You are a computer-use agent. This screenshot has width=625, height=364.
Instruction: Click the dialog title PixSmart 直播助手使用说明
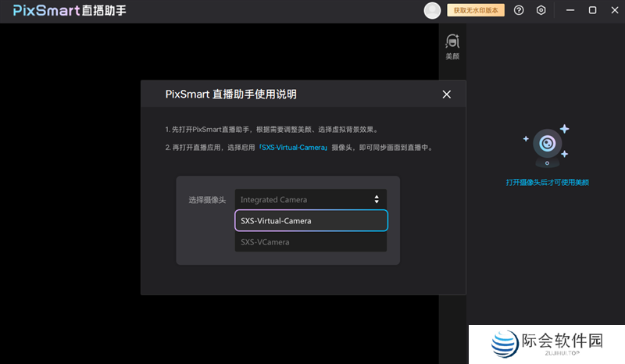230,94
